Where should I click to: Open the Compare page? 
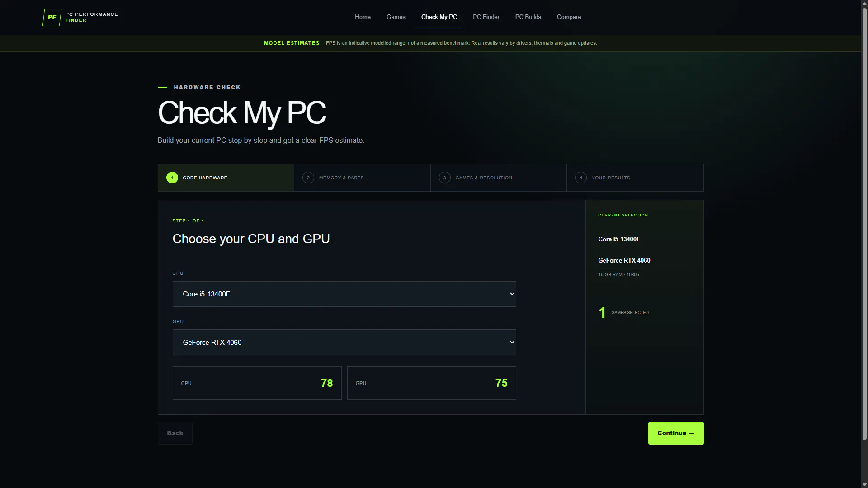coord(569,17)
